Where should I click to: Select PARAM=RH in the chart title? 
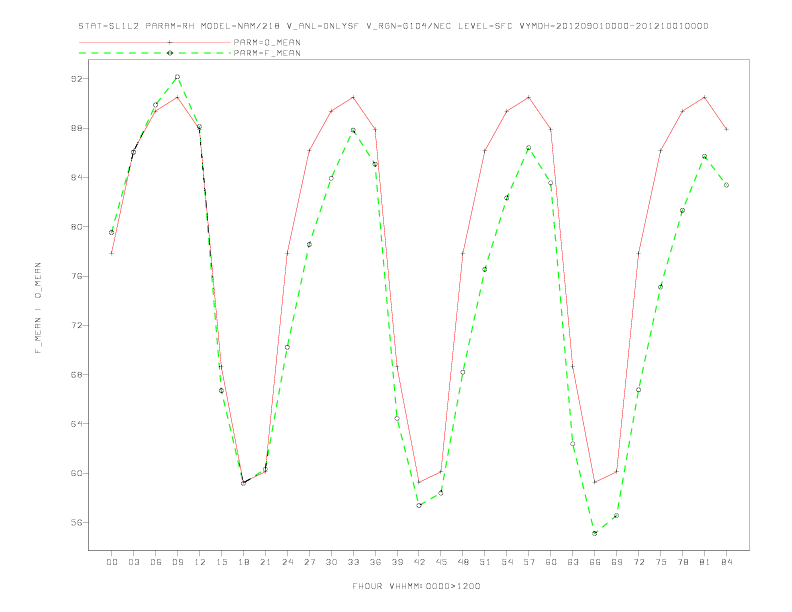click(x=170, y=26)
